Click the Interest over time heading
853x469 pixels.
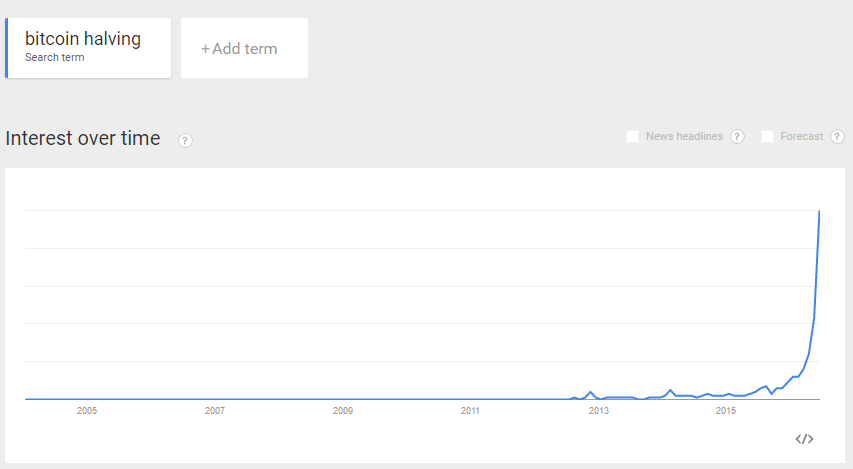[83, 138]
